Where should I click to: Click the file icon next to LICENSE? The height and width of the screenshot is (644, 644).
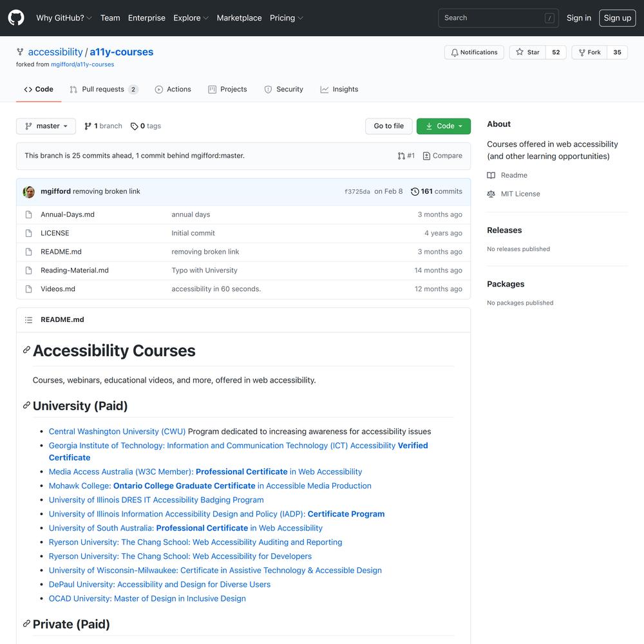pos(28,233)
